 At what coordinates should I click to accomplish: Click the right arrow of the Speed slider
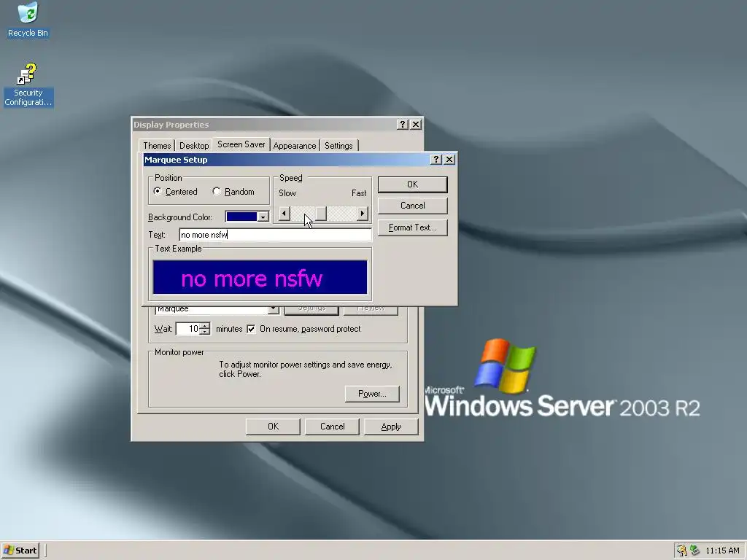(x=363, y=214)
